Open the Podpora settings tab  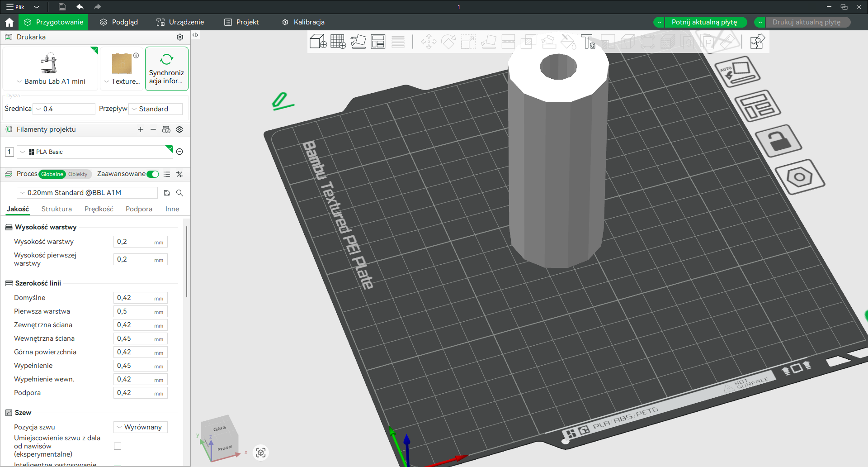pyautogui.click(x=139, y=209)
